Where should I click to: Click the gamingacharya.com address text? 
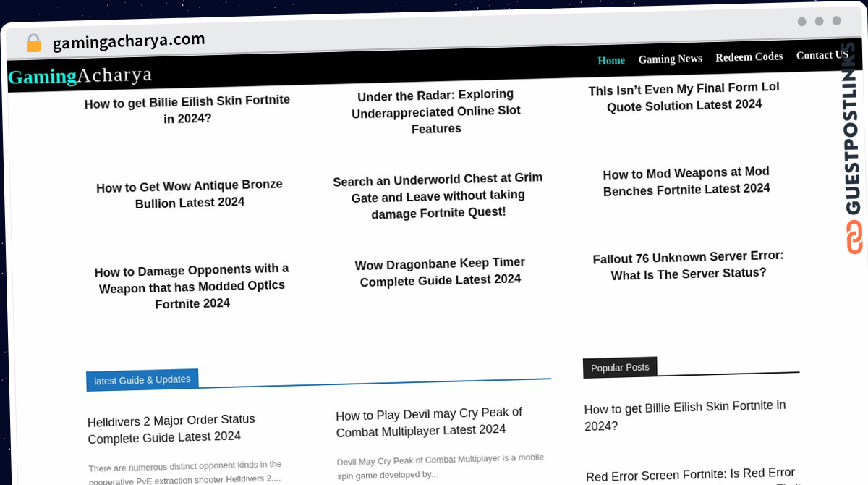(129, 41)
